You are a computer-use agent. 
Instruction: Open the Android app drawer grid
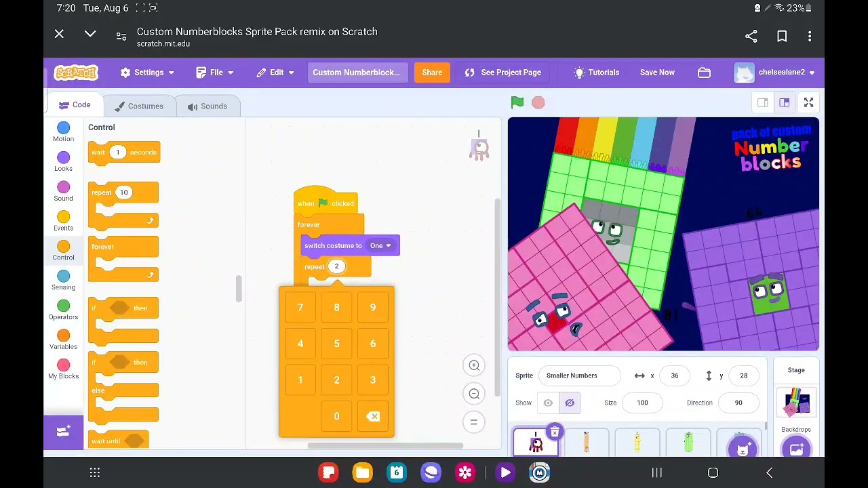(x=95, y=473)
